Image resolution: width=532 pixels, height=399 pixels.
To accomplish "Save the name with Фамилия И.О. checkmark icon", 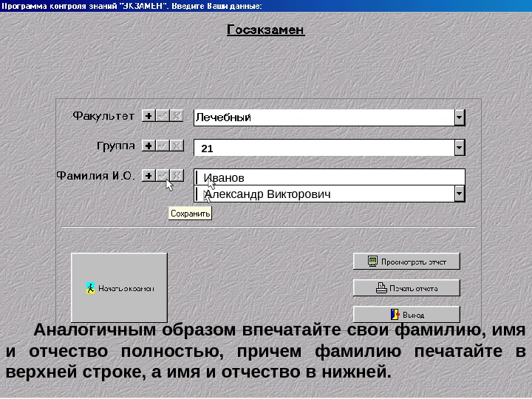I will (x=163, y=175).
